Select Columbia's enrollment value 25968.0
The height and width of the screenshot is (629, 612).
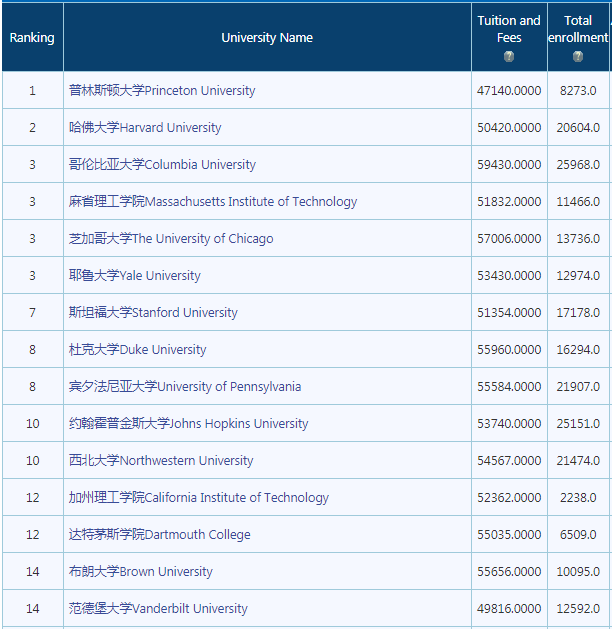578,164
